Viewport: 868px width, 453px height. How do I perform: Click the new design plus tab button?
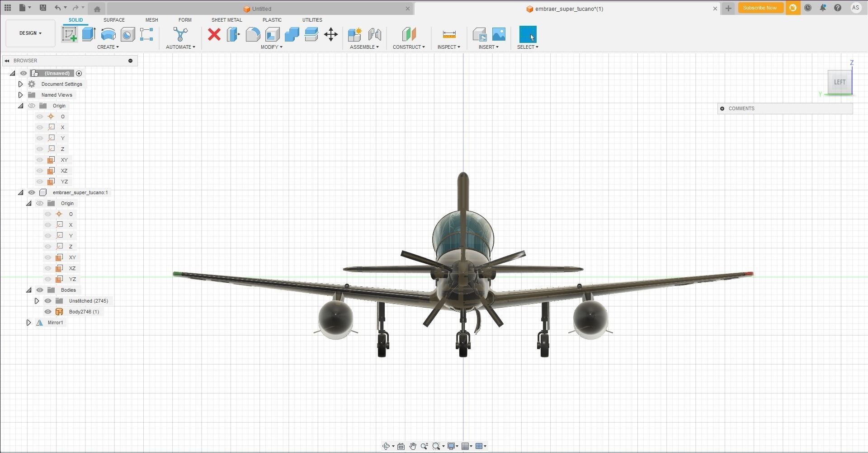[728, 9]
